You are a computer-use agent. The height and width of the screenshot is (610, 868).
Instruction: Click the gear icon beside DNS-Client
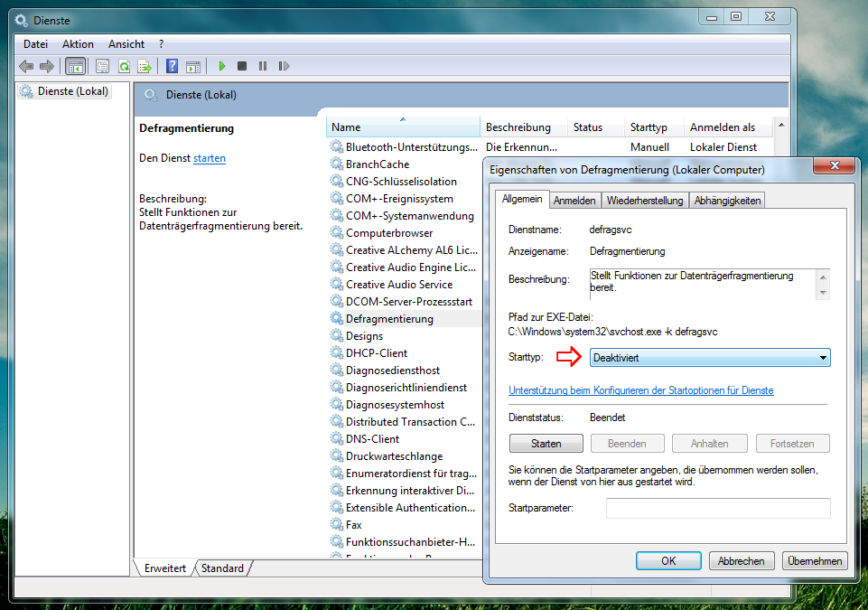[337, 438]
